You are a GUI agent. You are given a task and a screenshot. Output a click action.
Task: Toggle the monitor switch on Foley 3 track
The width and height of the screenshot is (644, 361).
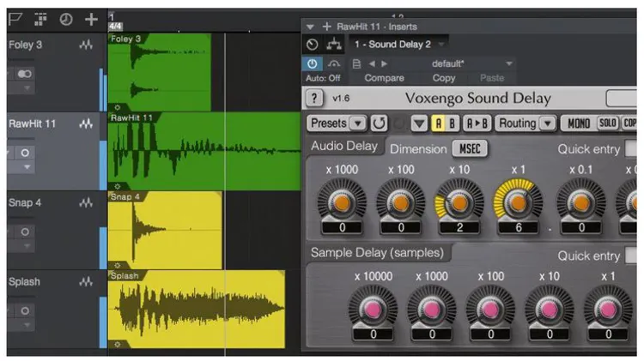coord(25,74)
